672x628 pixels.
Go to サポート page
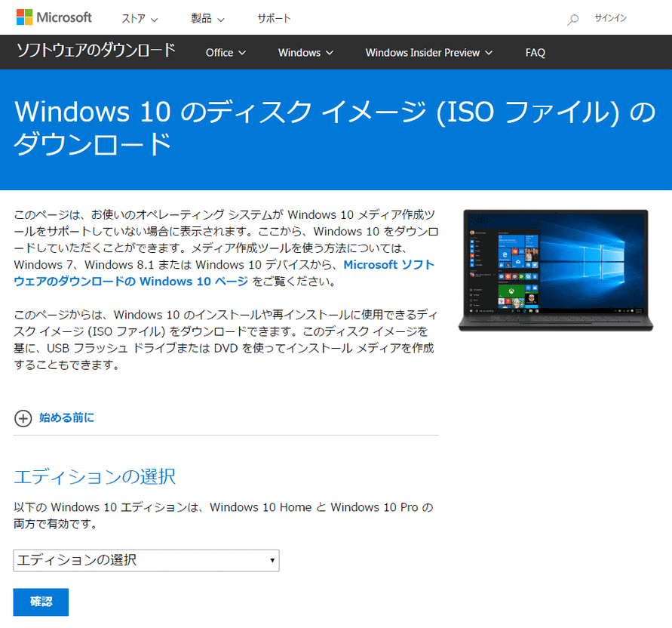point(274,18)
